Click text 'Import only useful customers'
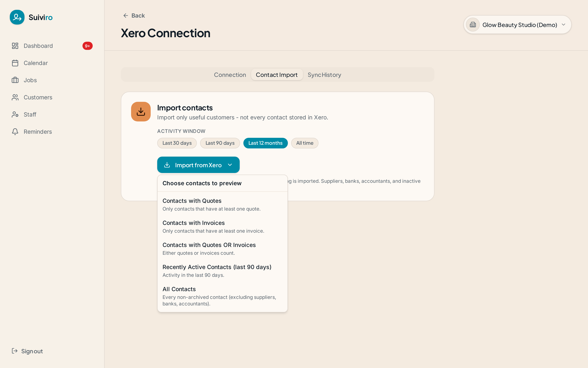The width and height of the screenshot is (588, 368). pos(196,118)
